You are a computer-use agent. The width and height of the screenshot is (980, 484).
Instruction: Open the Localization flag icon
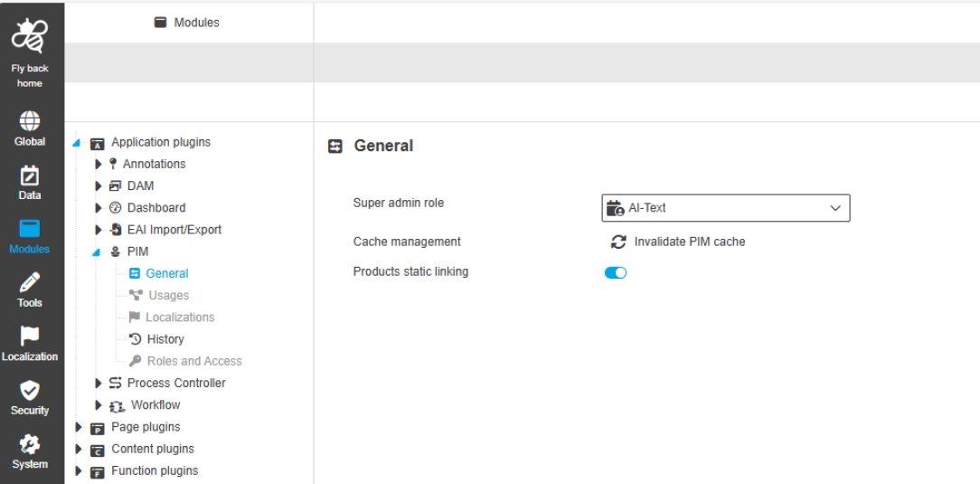[33, 337]
